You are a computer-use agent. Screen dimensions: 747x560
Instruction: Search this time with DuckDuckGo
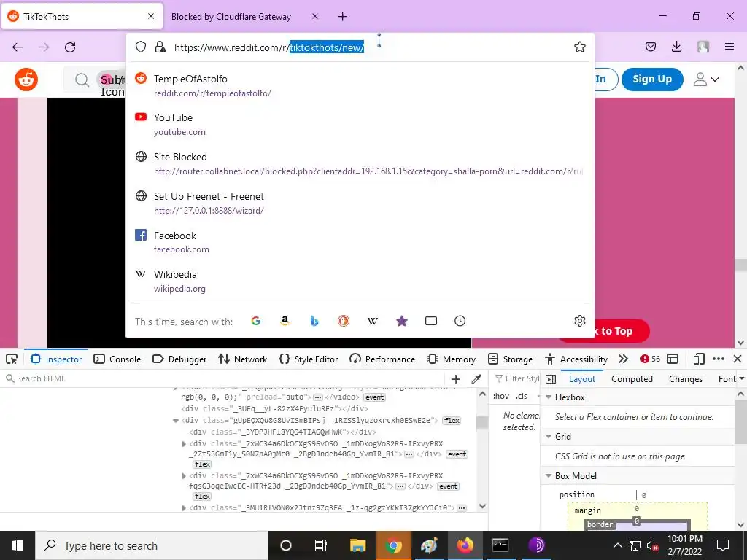pyautogui.click(x=344, y=321)
